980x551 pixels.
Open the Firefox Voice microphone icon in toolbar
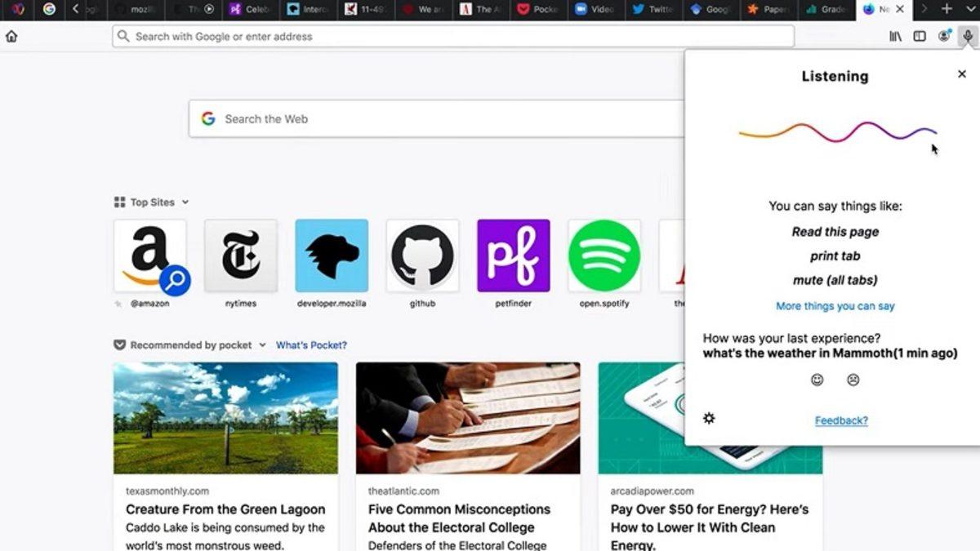pos(969,36)
